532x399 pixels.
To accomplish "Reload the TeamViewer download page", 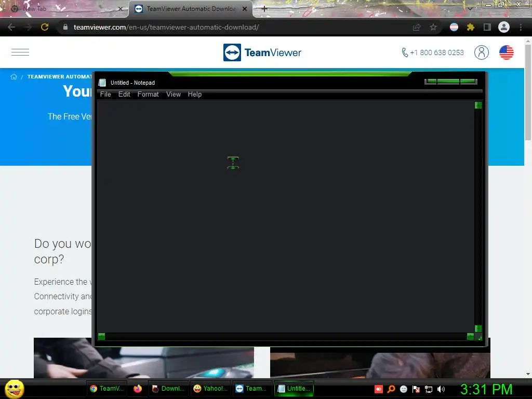I will (x=45, y=27).
